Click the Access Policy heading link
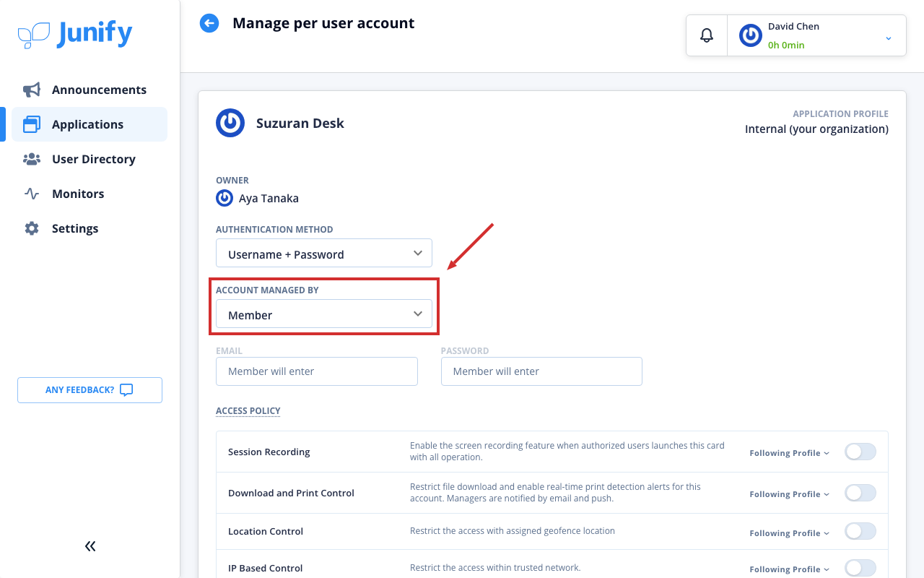 (248, 411)
